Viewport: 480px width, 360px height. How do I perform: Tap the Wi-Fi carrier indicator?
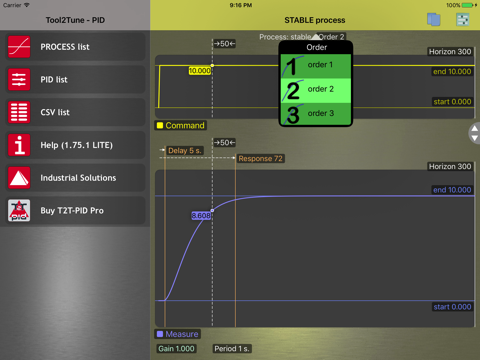16,5
